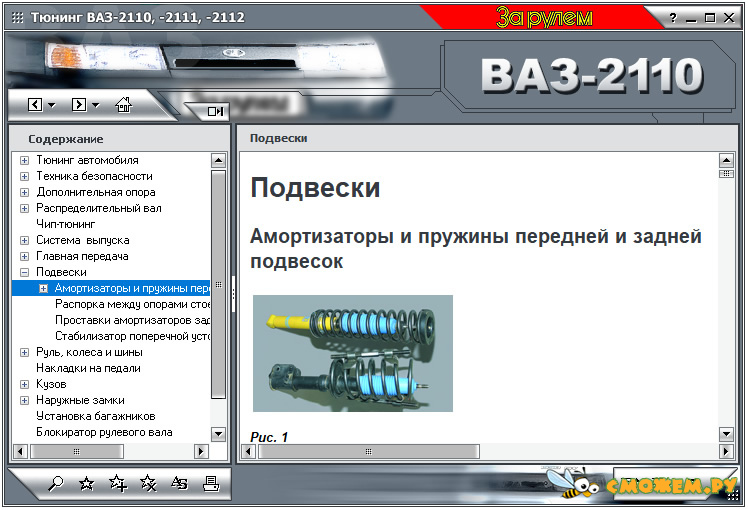Open the search magnifier tool

pos(55,484)
